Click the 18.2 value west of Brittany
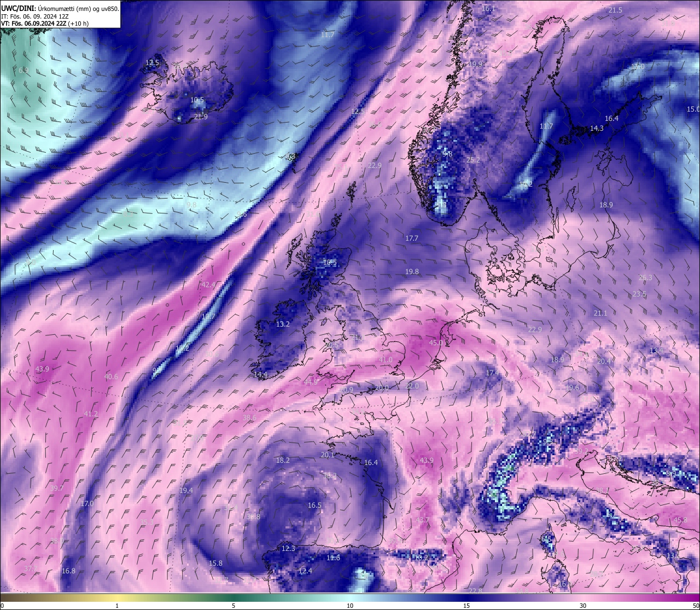Viewport: 700px width, 610px height. pyautogui.click(x=283, y=460)
